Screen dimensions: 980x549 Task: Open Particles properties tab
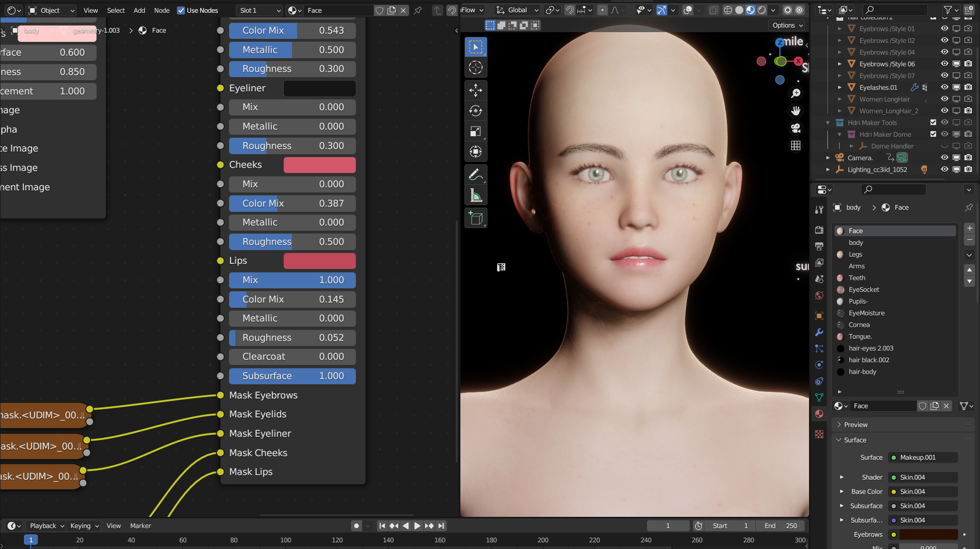819,348
